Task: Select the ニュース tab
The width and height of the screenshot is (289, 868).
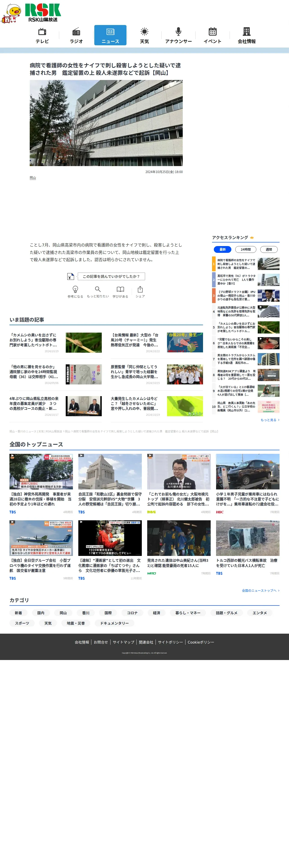Action: (x=110, y=35)
